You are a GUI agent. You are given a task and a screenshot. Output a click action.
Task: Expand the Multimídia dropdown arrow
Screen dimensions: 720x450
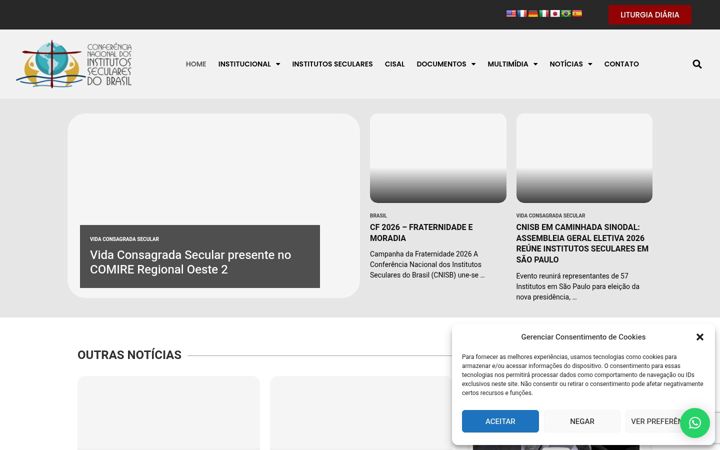tap(535, 64)
